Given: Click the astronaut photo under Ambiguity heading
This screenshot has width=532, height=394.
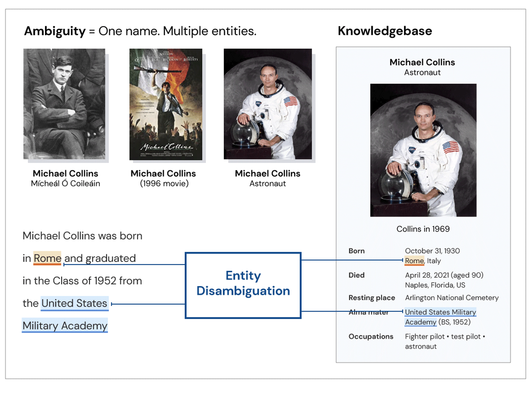Looking at the screenshot, I should (x=268, y=104).
